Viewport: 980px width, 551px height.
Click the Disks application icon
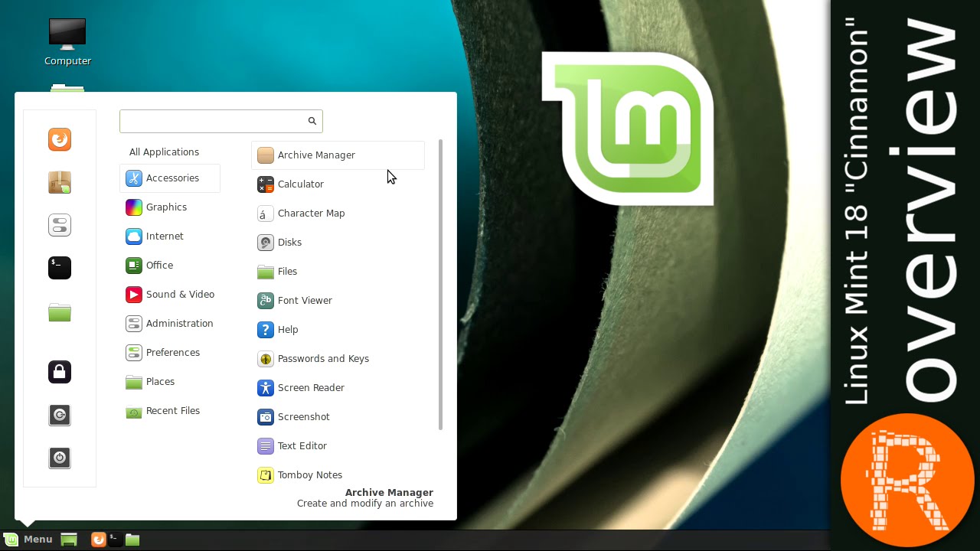point(266,243)
